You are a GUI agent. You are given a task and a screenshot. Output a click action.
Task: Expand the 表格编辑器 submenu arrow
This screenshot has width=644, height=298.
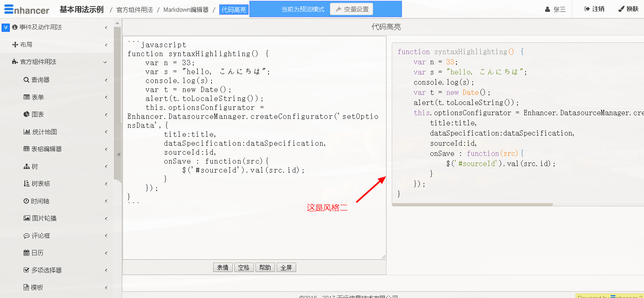point(106,149)
